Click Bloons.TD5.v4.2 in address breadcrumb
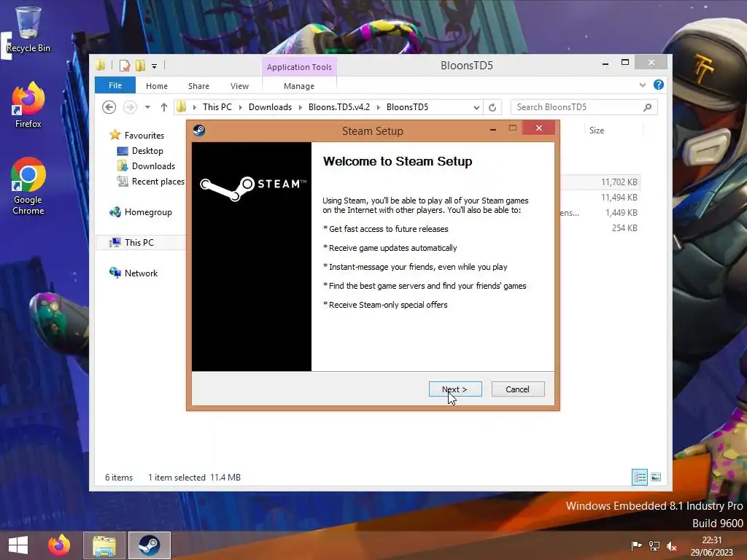This screenshot has height=560, width=747. (x=339, y=107)
